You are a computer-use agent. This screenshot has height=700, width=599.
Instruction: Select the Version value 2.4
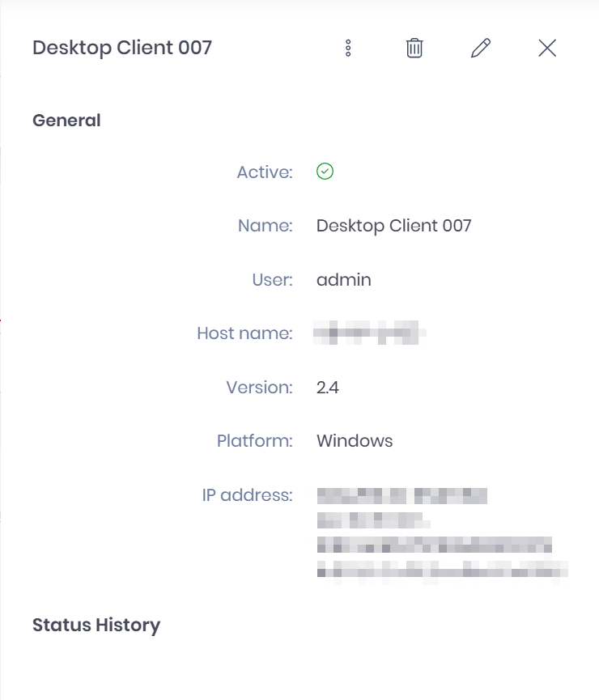[x=329, y=388]
